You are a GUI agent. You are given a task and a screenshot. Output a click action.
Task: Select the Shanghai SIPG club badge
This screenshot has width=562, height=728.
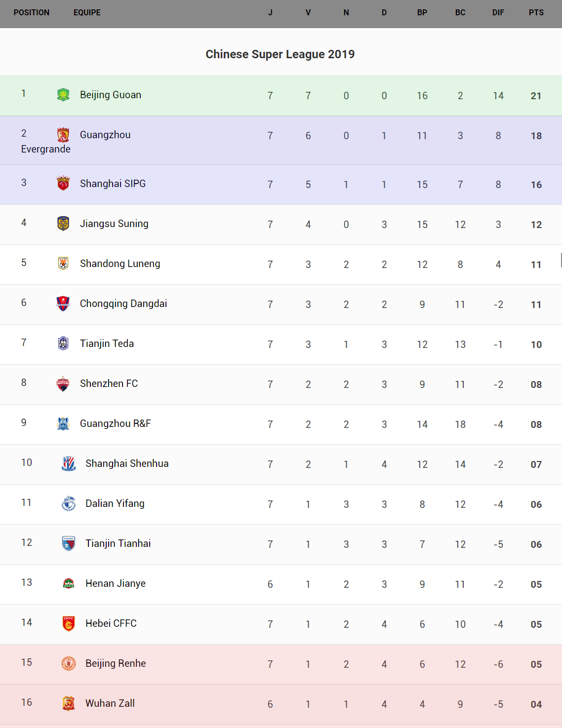tap(63, 183)
